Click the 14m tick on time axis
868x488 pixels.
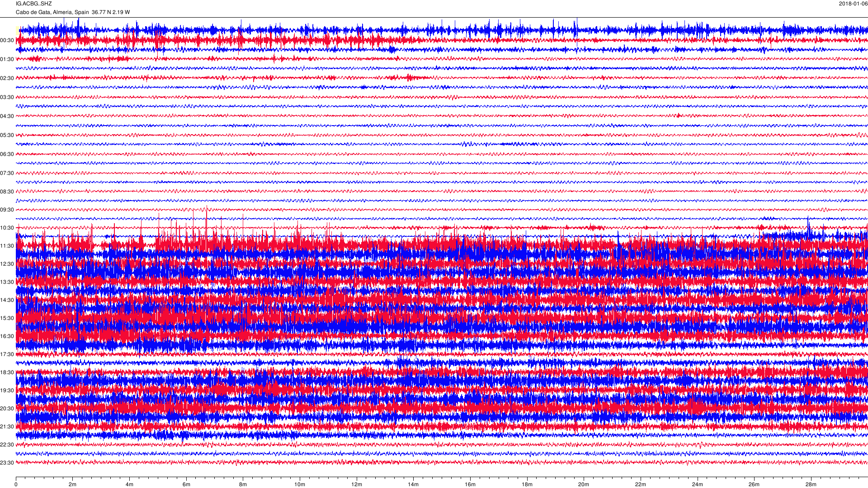click(413, 484)
